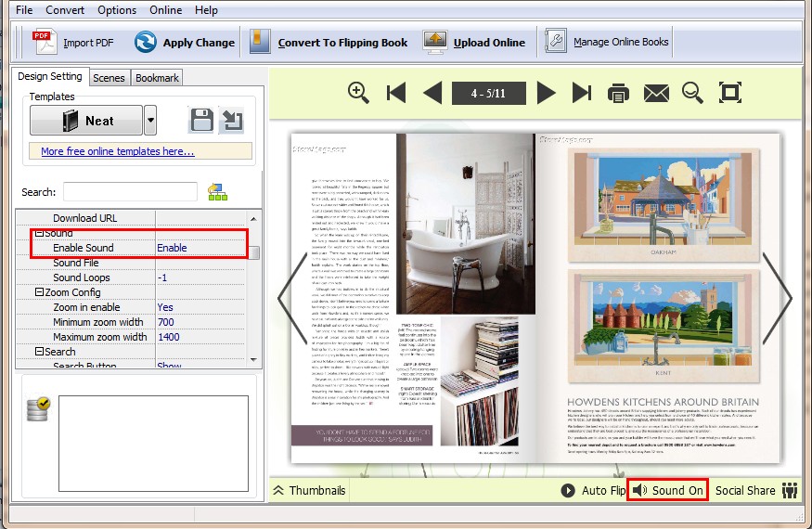
Task: Toggle fullscreen view icon
Action: 730,93
